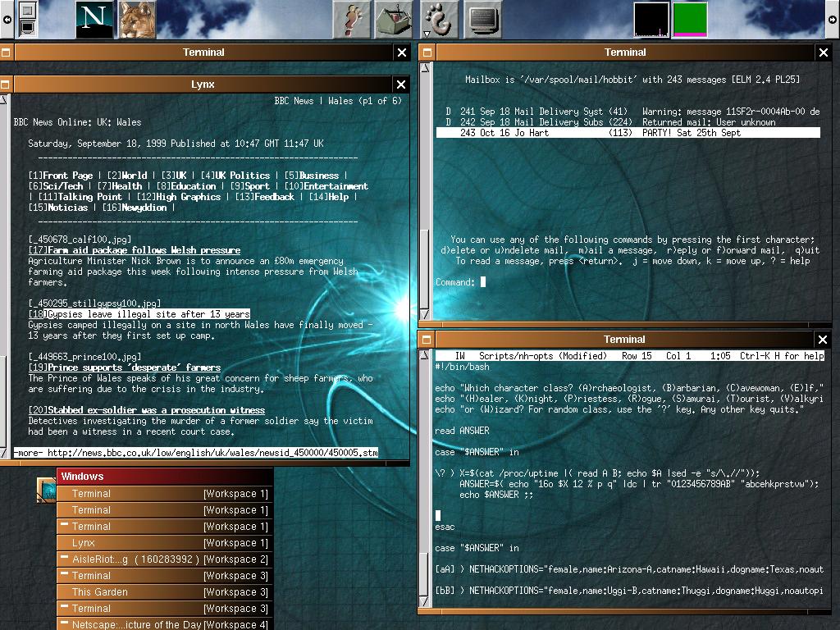This screenshot has width=840, height=630.
Task: Click the Lynx scrollbar up arrow
Action: [x=3, y=99]
